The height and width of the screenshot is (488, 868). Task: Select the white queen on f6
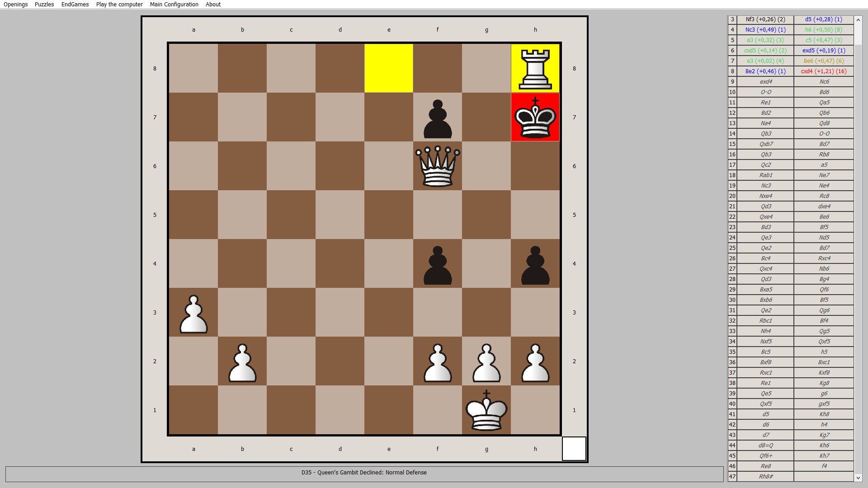pyautogui.click(x=437, y=166)
